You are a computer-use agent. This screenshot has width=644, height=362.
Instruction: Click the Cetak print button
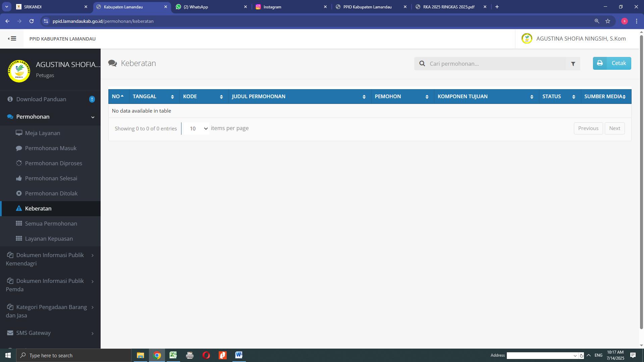pos(612,63)
